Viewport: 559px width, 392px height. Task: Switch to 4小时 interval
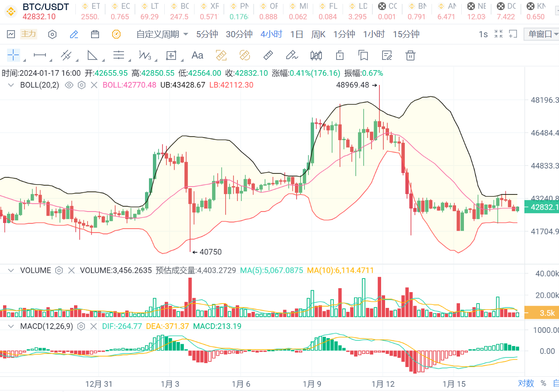[272, 34]
